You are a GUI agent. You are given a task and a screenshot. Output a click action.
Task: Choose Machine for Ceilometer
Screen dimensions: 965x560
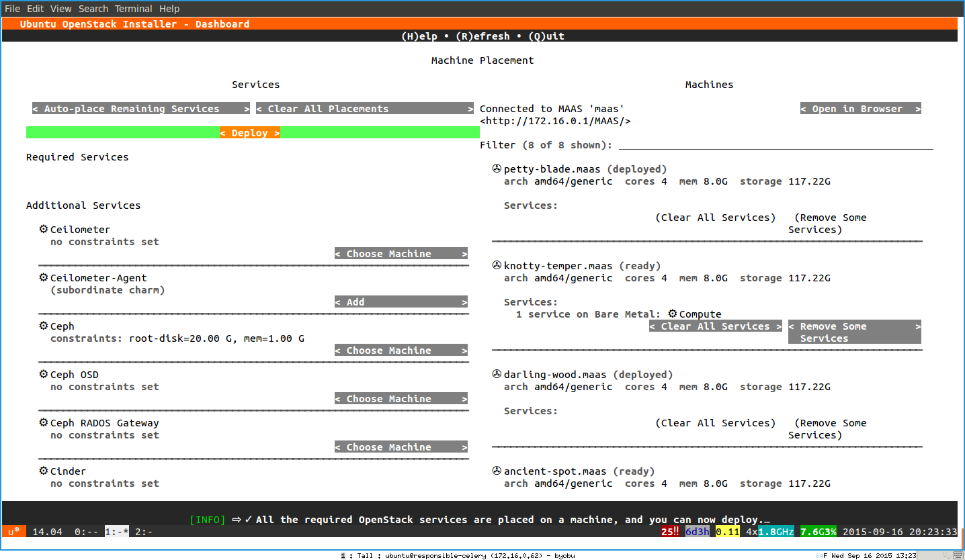(401, 254)
